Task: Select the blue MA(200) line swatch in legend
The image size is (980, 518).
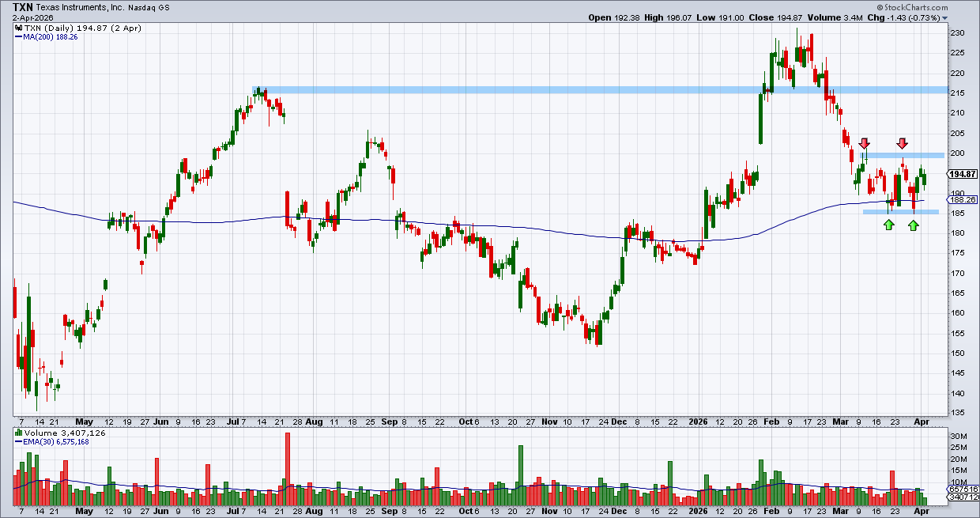Action: point(17,36)
